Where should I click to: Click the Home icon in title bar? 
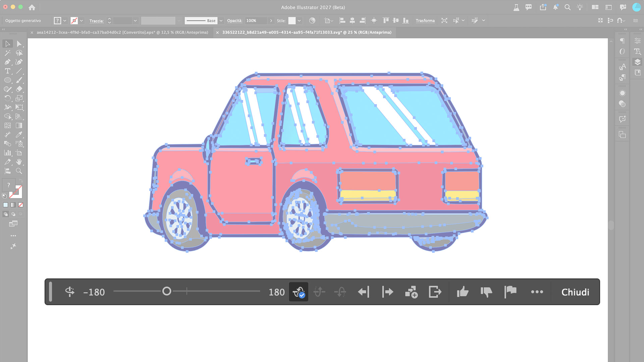(32, 7)
